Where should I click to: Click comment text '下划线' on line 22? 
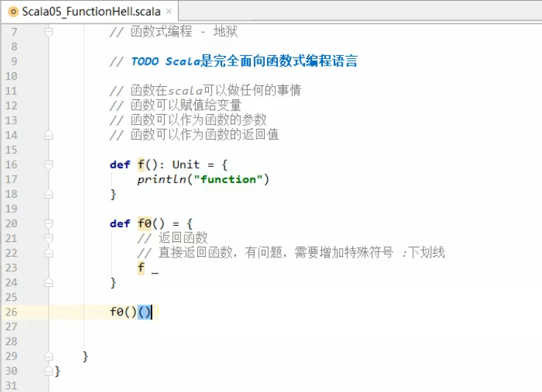[427, 253]
